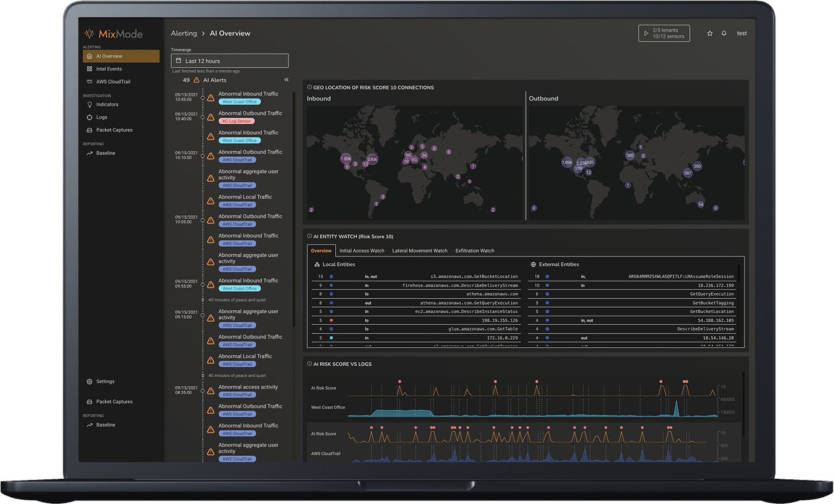Click the trend icon beside upper Baseline
The image size is (834, 504).
89,153
